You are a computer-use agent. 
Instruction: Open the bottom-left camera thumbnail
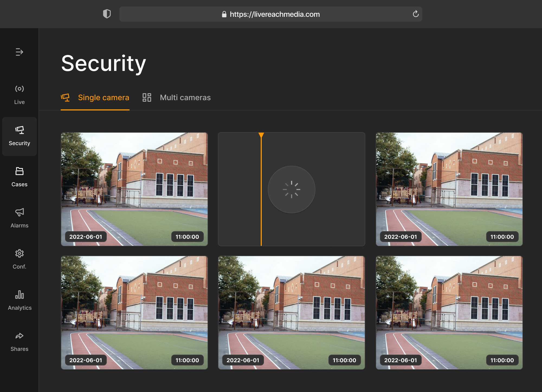point(134,313)
